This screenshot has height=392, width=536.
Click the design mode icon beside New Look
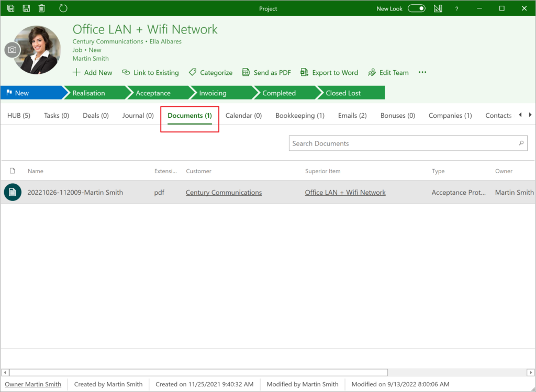click(438, 8)
